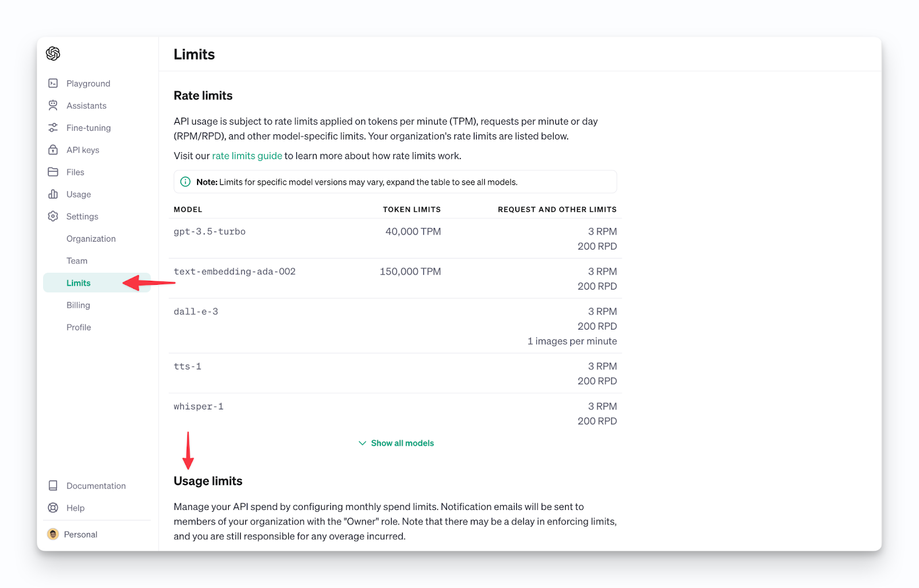Open the Personal account switcher

coord(73,534)
